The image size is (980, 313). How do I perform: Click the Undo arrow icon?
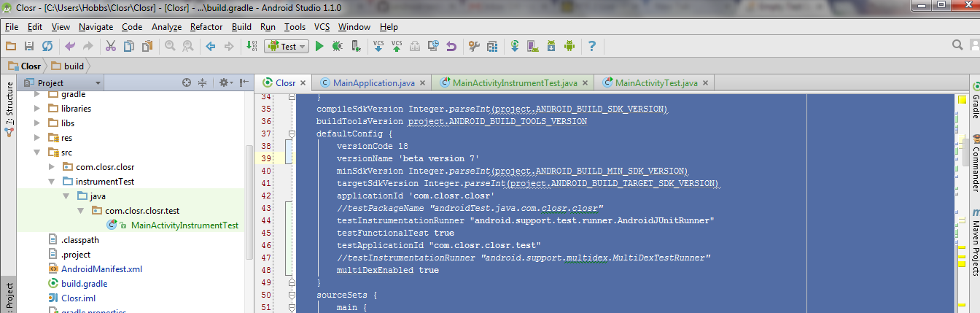[70, 46]
